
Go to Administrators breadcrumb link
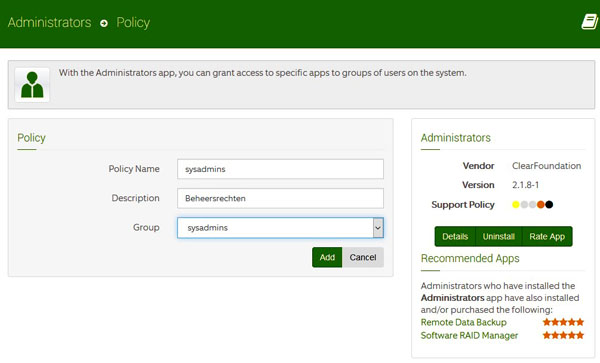point(49,23)
